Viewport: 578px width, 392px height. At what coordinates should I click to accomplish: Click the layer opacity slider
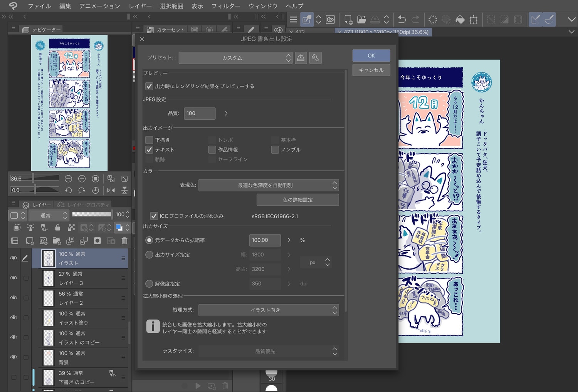pos(92,214)
